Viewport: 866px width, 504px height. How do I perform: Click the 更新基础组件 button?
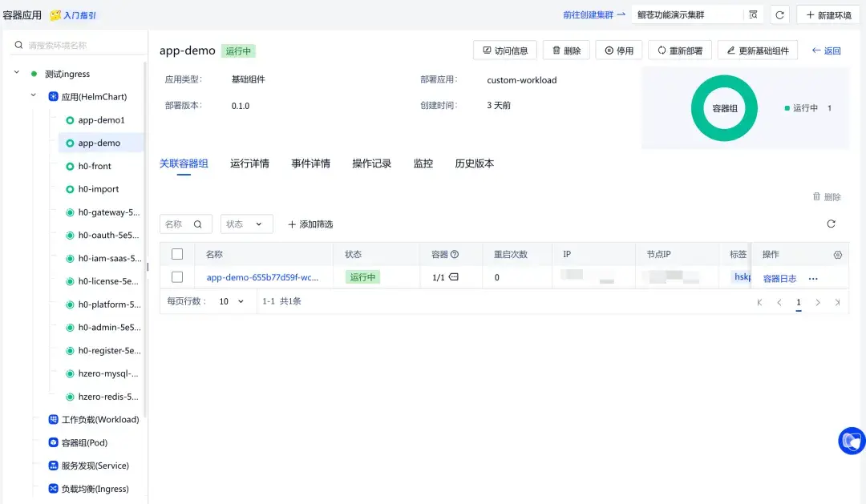757,50
